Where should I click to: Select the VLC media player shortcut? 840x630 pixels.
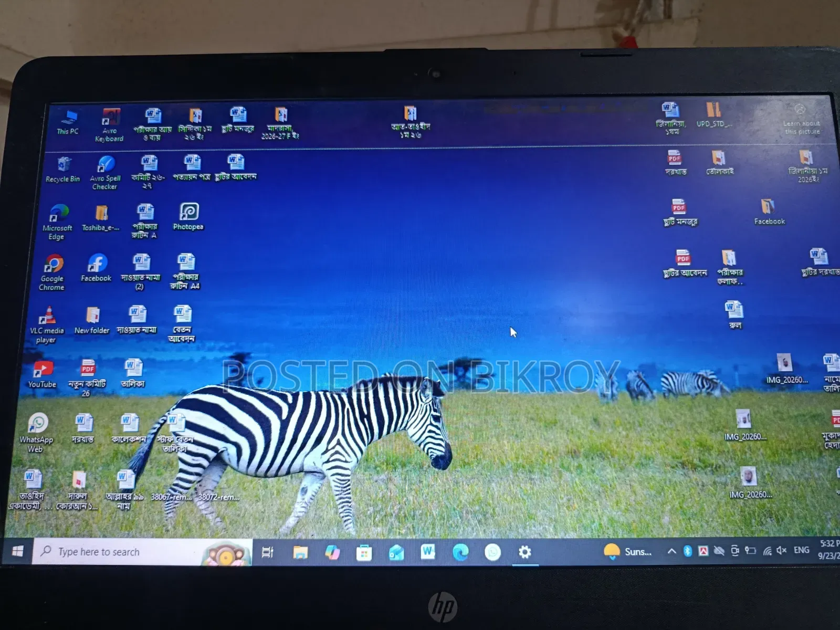click(47, 324)
